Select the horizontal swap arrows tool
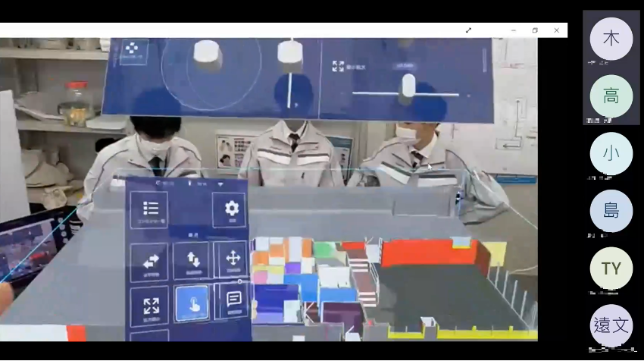644x361 pixels. [150, 259]
